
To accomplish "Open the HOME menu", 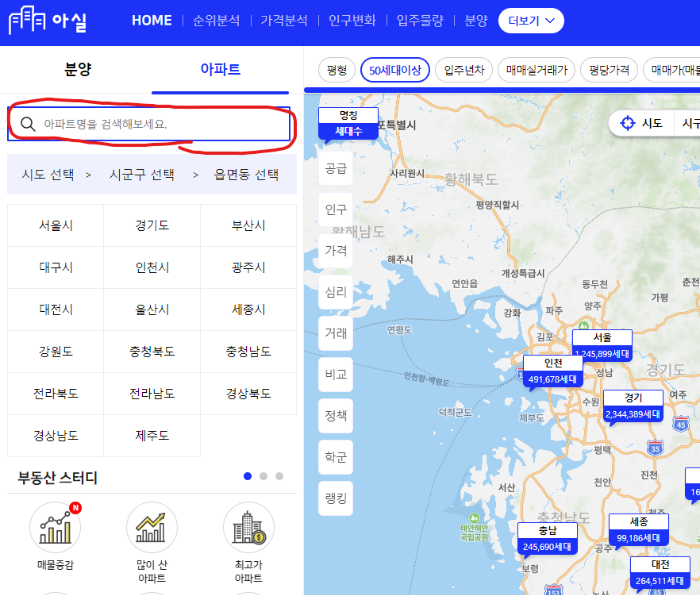I will pos(152,21).
